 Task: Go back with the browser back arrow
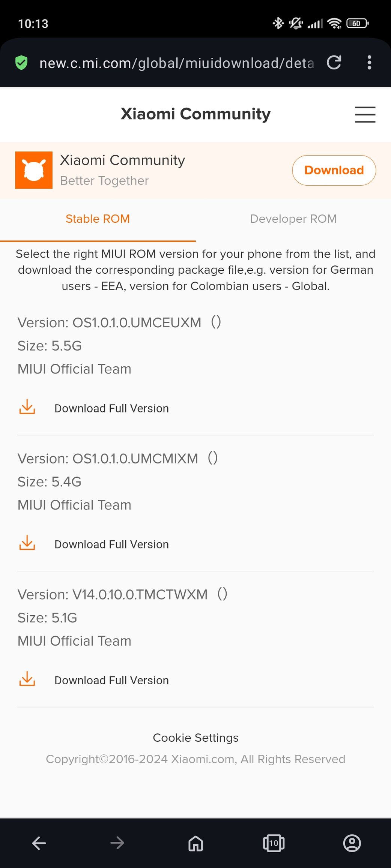[x=39, y=843]
